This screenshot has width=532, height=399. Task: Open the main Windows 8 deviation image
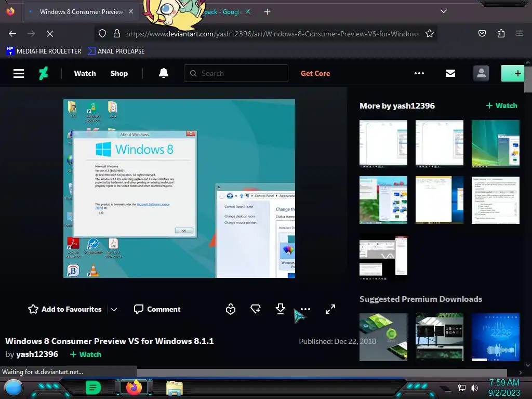[179, 189]
